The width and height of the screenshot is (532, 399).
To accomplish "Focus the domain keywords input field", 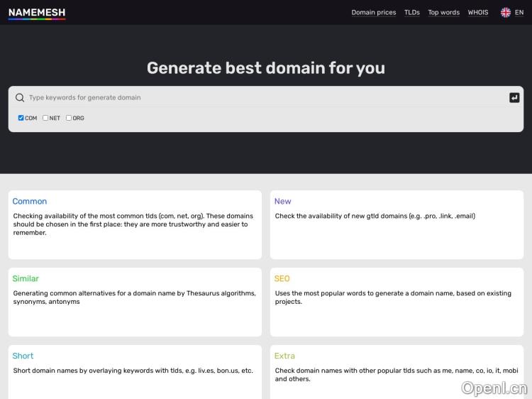I will click(262, 98).
